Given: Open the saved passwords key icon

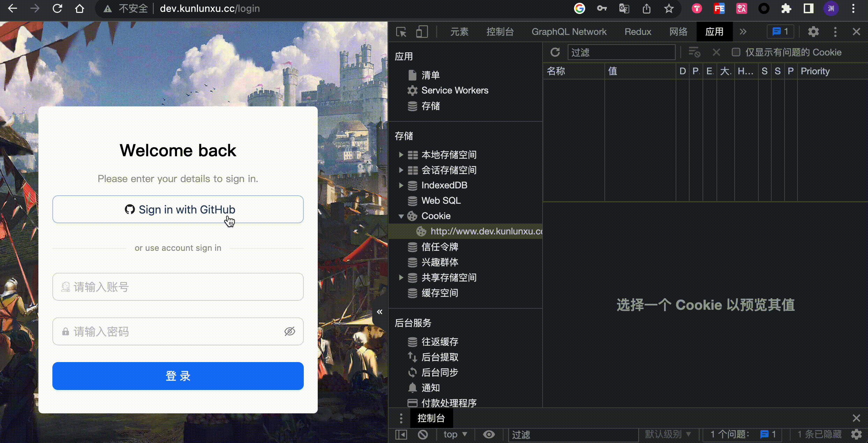Looking at the screenshot, I should click(x=602, y=9).
